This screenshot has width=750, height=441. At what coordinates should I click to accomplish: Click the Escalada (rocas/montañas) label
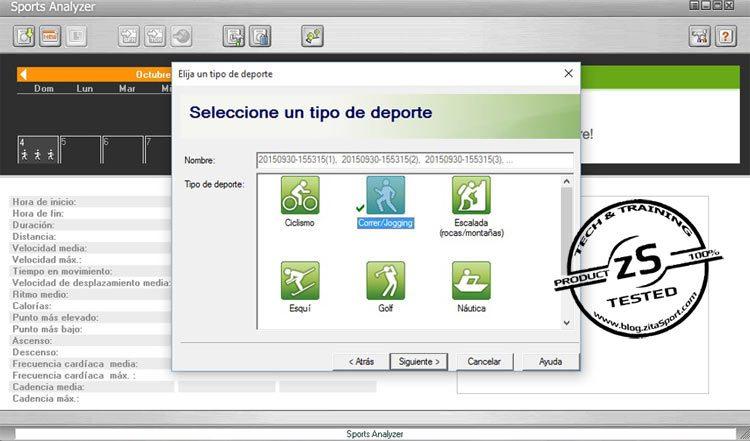coord(471,228)
